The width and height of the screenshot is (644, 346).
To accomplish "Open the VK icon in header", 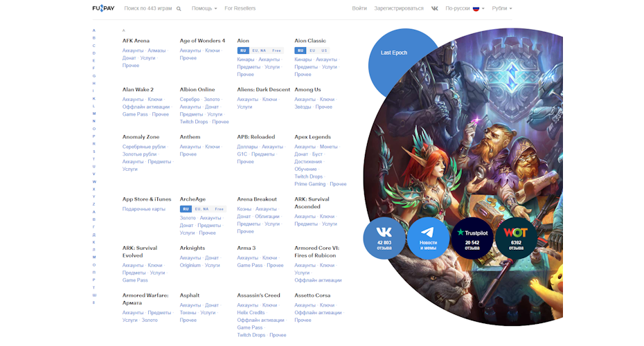I will point(435,8).
